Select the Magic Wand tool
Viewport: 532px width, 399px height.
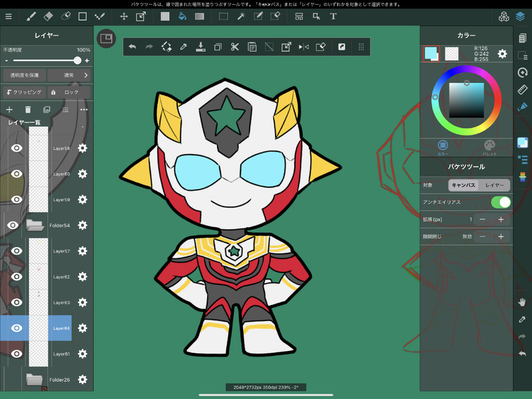240,16
